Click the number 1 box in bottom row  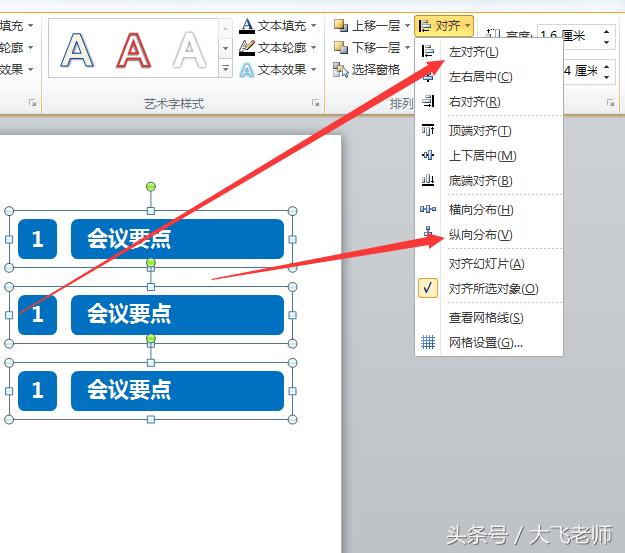click(37, 391)
